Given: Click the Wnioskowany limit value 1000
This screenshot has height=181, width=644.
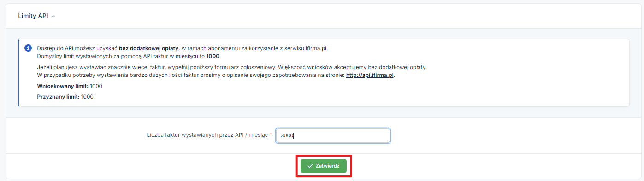Looking at the screenshot, I should click(x=96, y=86).
